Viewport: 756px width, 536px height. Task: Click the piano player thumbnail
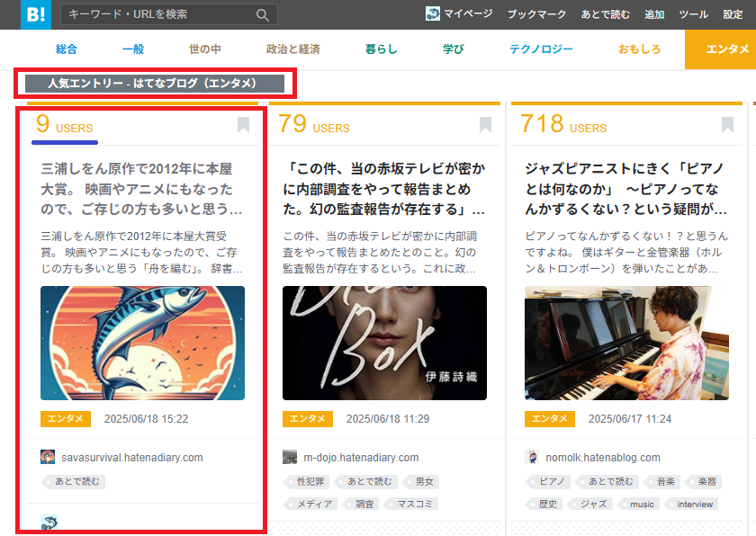[626, 343]
